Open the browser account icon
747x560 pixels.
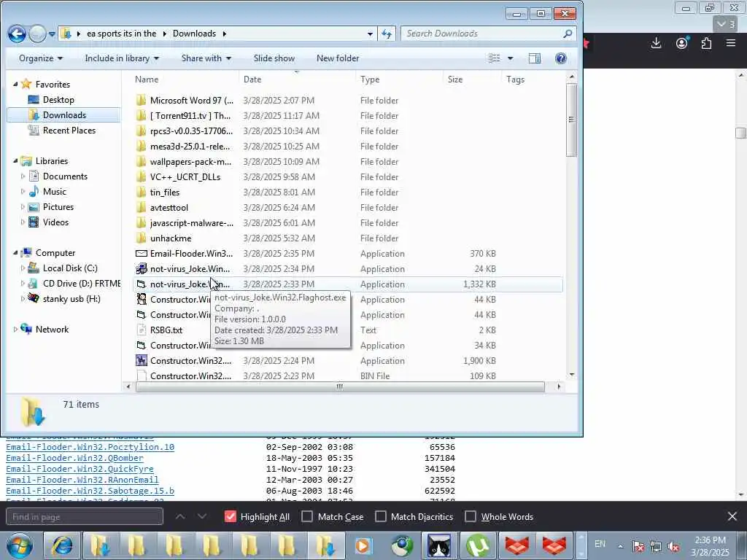pyautogui.click(x=682, y=43)
